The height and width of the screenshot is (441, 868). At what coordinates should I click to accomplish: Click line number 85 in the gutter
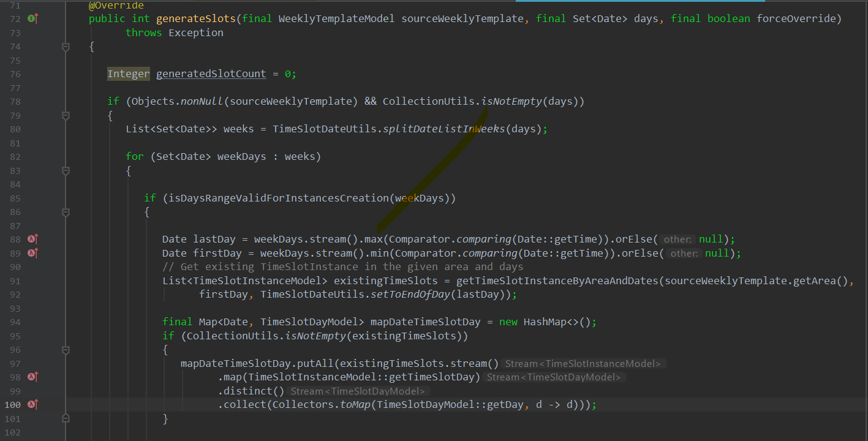coord(15,198)
